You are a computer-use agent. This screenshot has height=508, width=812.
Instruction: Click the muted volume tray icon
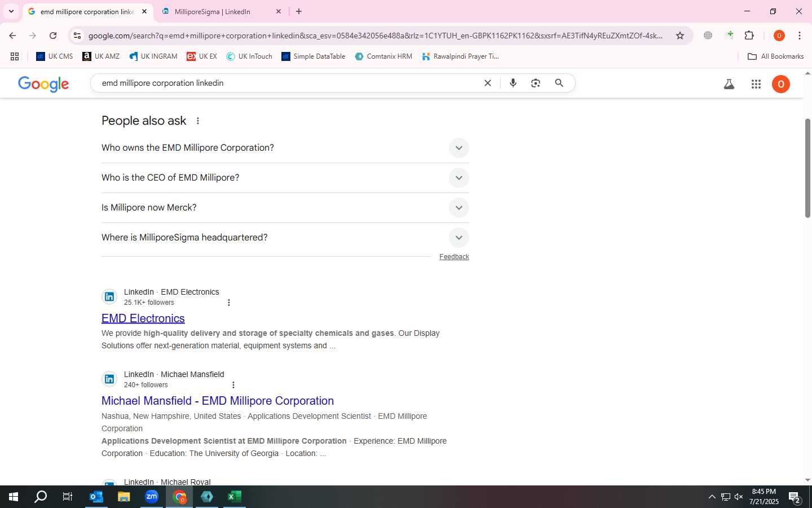pyautogui.click(x=739, y=497)
